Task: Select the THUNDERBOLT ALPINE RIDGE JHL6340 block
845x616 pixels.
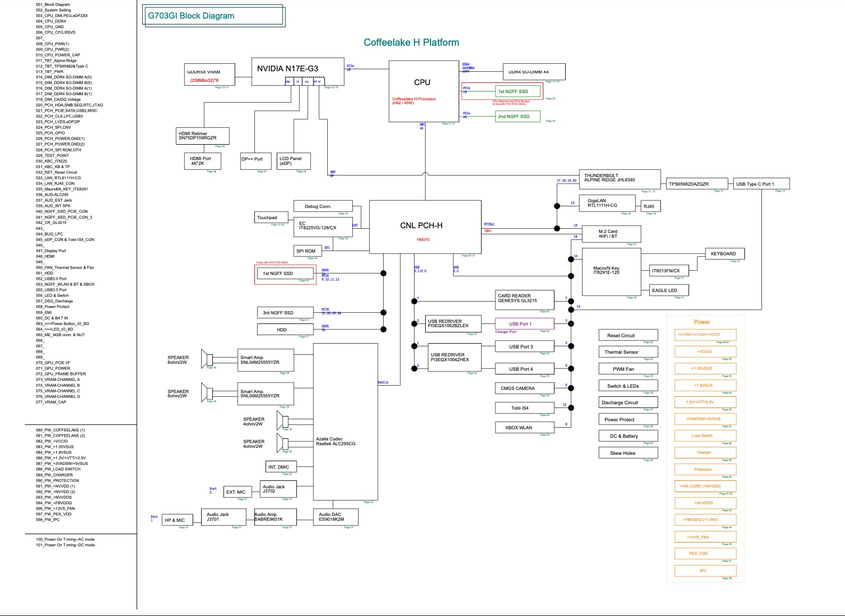Action: [x=620, y=179]
